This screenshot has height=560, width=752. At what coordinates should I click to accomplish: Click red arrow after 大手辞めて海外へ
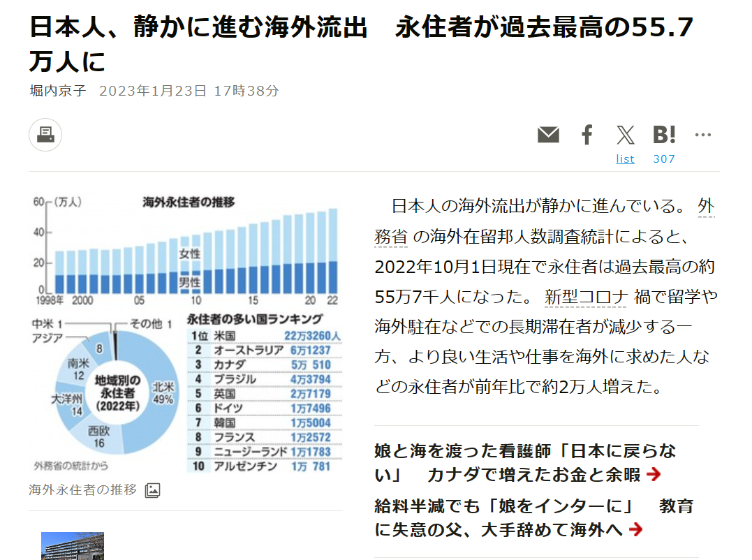tap(635, 530)
